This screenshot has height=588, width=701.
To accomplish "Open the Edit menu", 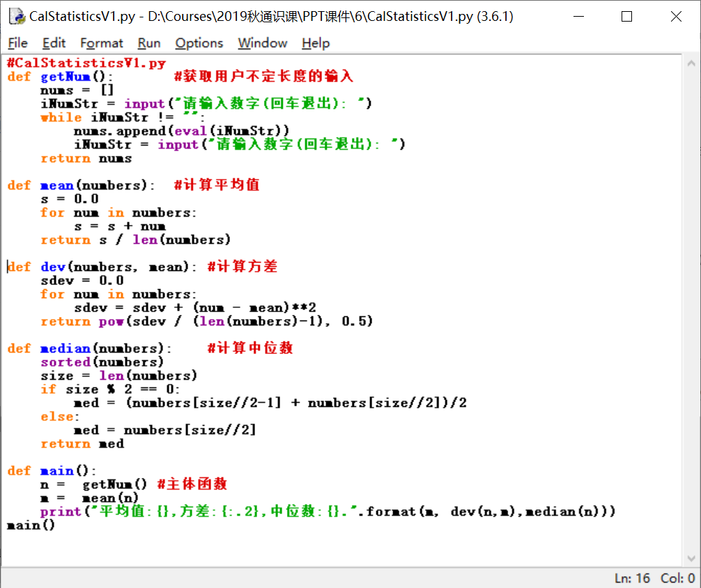I will (54, 43).
